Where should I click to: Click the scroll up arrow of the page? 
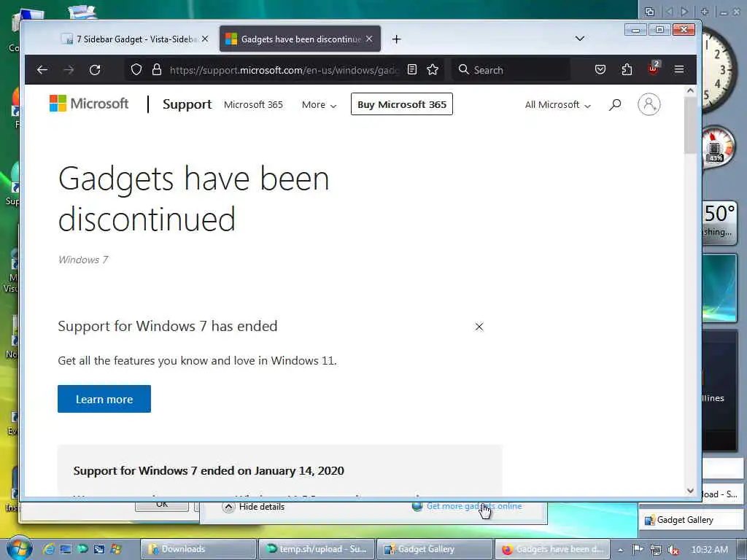690,90
